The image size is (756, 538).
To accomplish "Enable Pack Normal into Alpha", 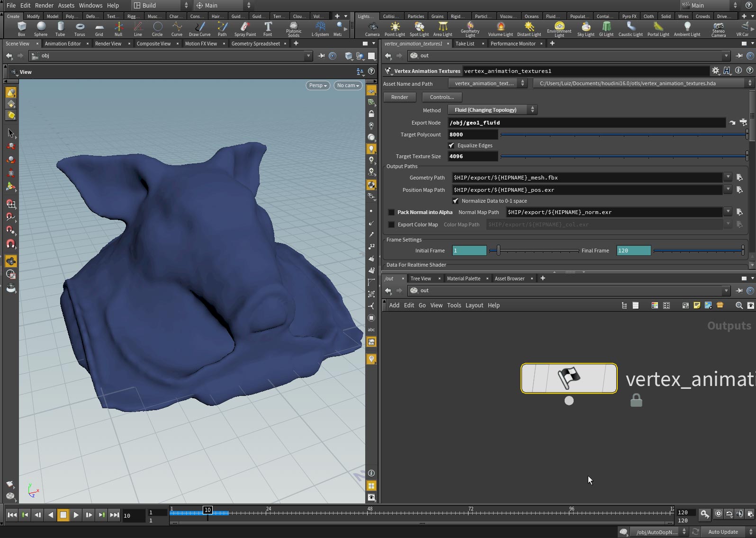I will tap(391, 212).
